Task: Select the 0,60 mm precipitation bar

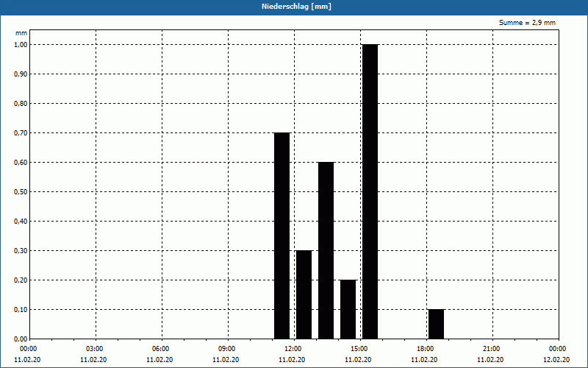Action: 326,250
